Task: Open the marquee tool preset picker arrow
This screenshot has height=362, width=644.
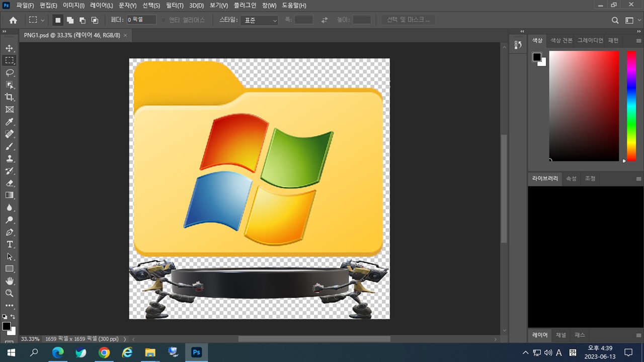Action: pos(43,20)
